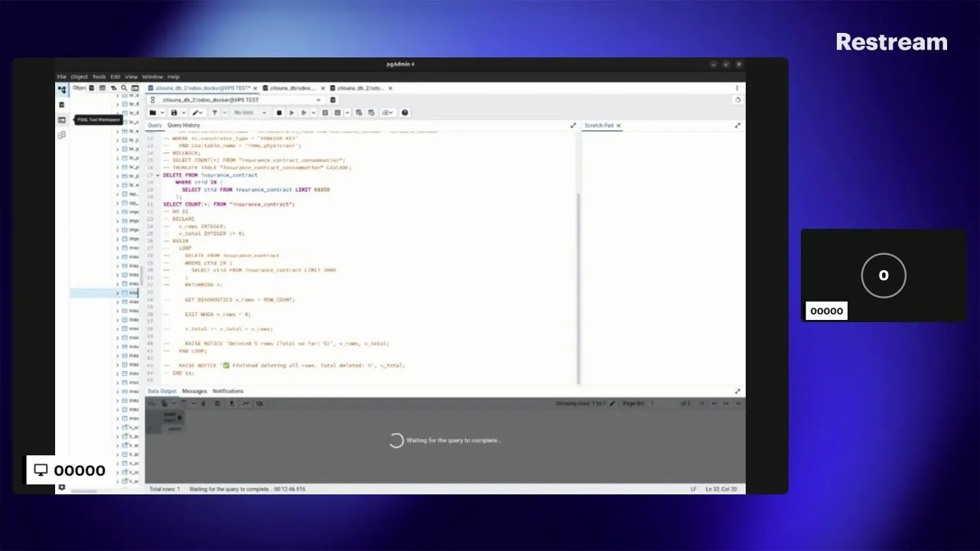
Task: Switch to Notifications tab
Action: point(228,391)
